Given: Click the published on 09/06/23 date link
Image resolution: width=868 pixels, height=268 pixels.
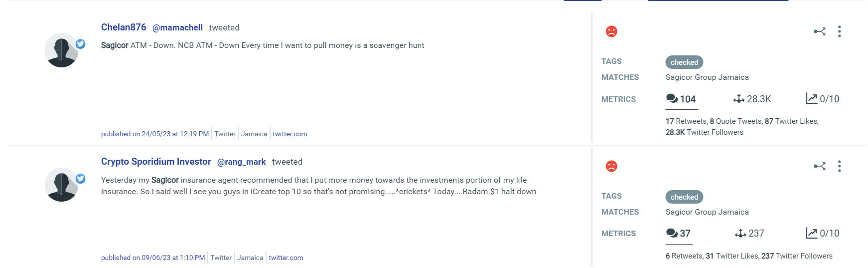Looking at the screenshot, I should point(153,258).
